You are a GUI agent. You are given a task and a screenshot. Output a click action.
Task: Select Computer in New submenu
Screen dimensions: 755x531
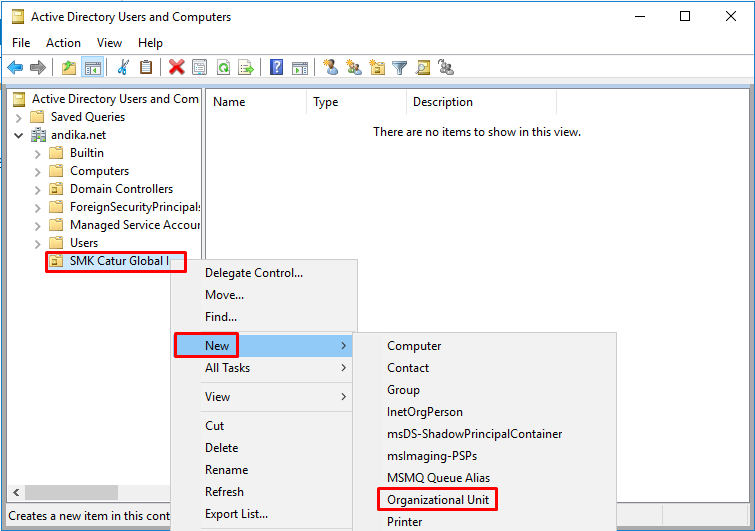pyautogui.click(x=484, y=346)
